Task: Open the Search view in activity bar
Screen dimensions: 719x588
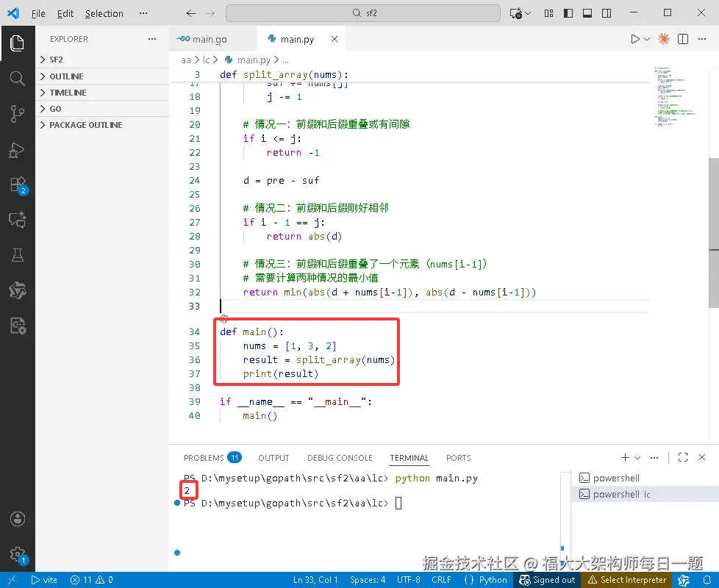Action: [x=17, y=79]
